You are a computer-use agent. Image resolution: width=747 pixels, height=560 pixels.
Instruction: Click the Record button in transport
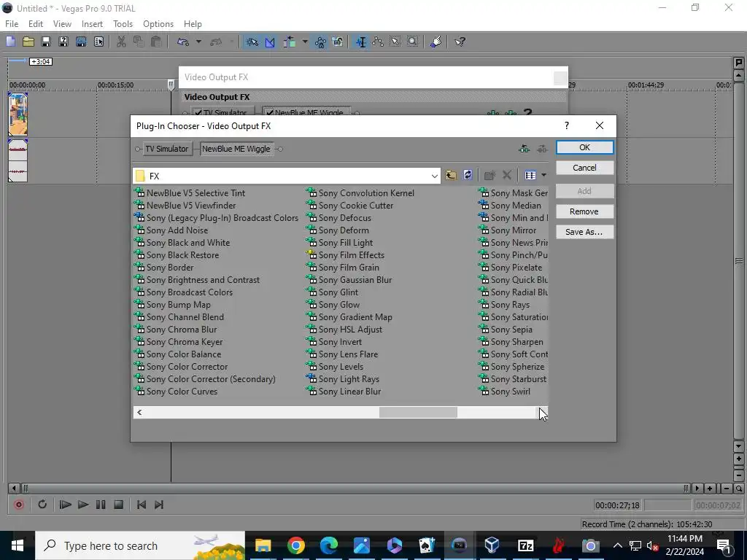click(19, 505)
